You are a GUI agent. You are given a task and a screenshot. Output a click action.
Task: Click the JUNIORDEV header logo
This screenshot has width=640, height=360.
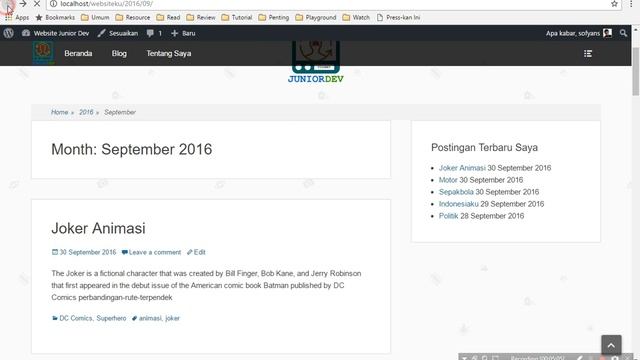click(x=316, y=62)
